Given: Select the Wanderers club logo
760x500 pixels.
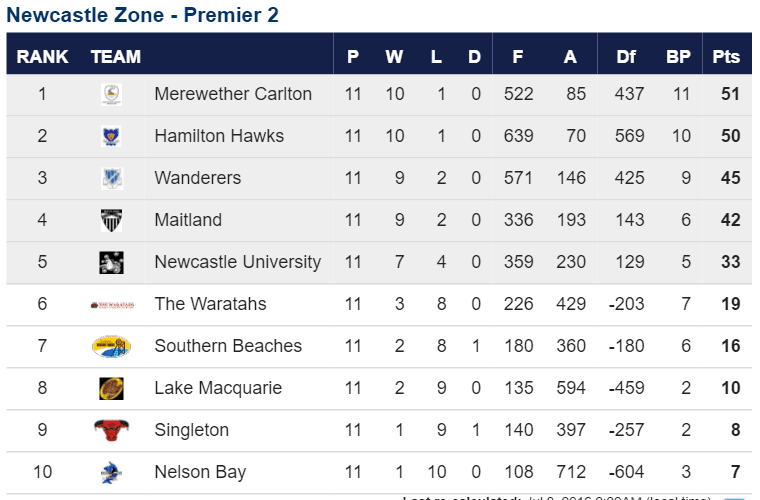Looking at the screenshot, I should pos(112,178).
